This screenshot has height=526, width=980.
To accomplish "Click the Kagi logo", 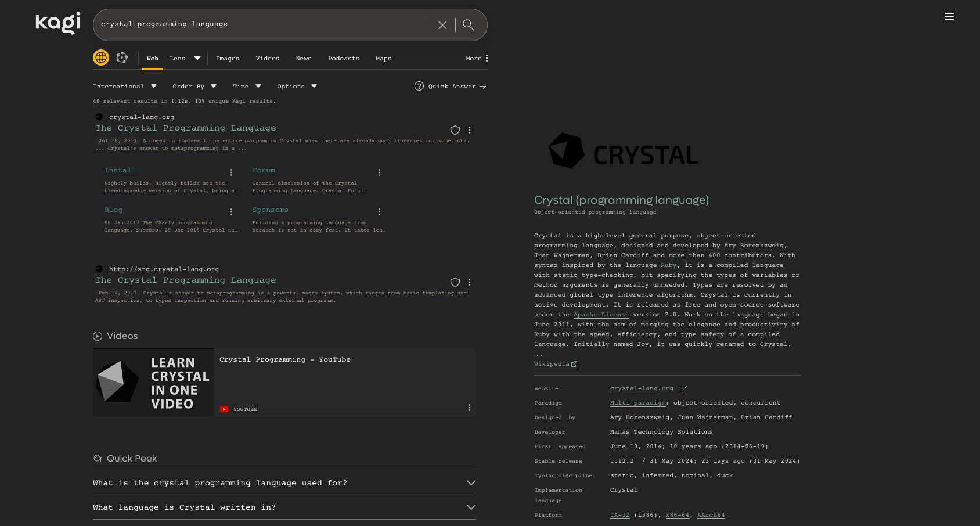I will tap(57, 23).
